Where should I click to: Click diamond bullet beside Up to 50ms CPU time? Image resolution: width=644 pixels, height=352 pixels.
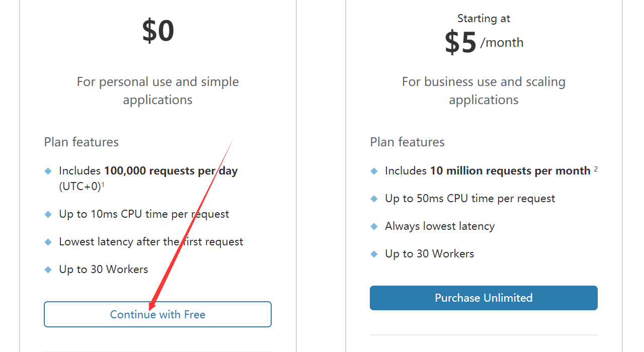click(x=374, y=199)
